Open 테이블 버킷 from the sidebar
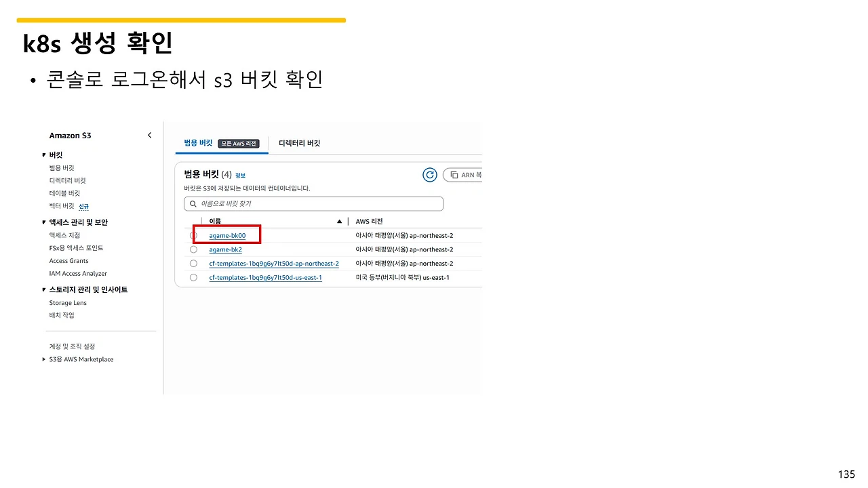This screenshot has height=488, width=868. coord(64,193)
